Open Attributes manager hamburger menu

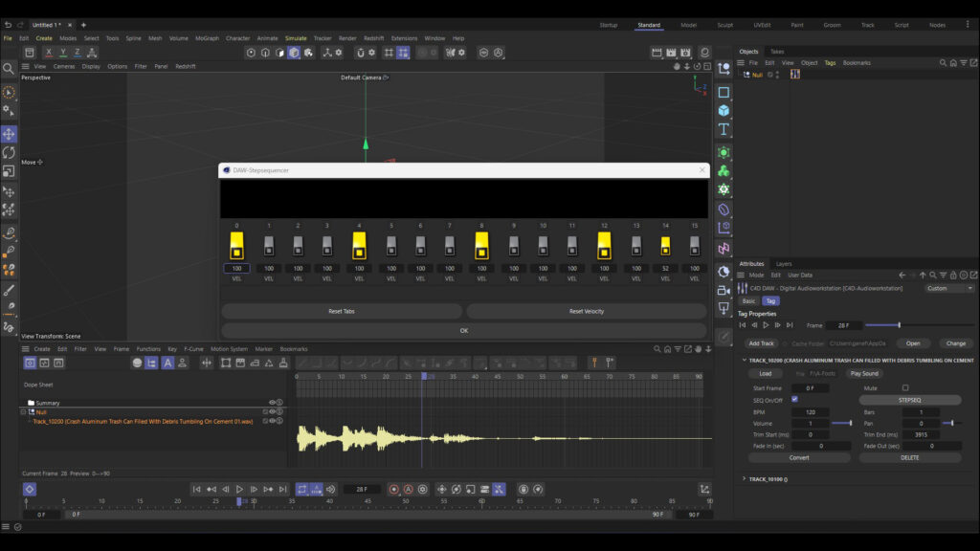click(x=741, y=275)
